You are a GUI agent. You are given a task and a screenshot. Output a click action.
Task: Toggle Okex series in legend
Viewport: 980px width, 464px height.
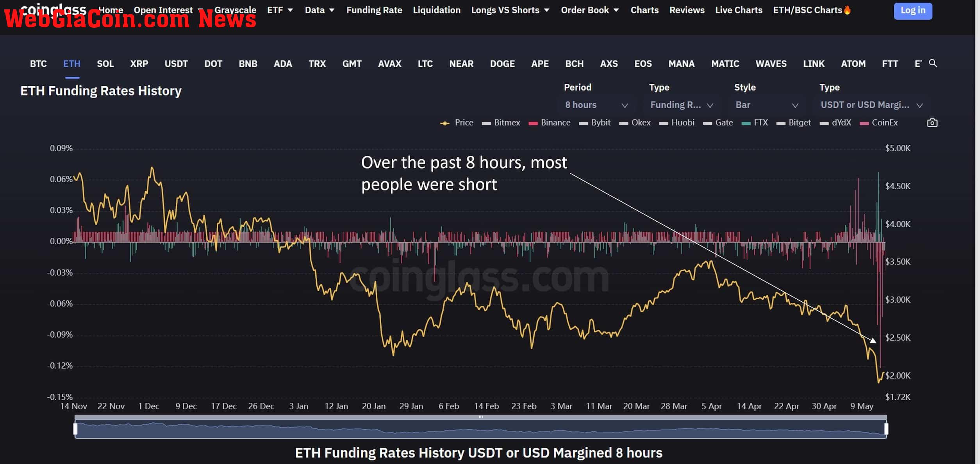[635, 123]
